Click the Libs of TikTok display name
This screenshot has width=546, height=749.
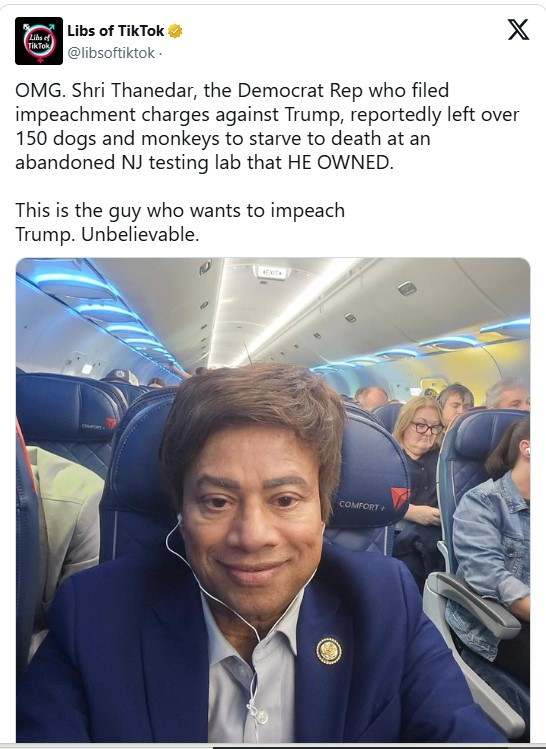116,31
